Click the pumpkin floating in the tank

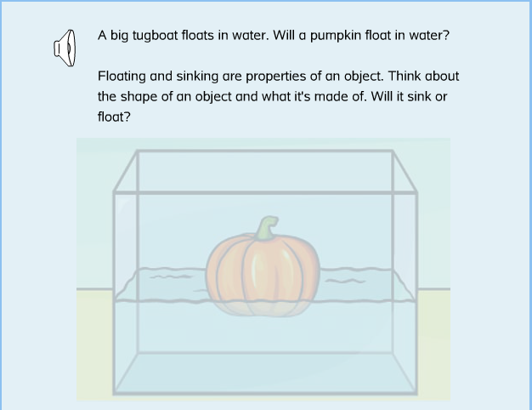coord(264,270)
